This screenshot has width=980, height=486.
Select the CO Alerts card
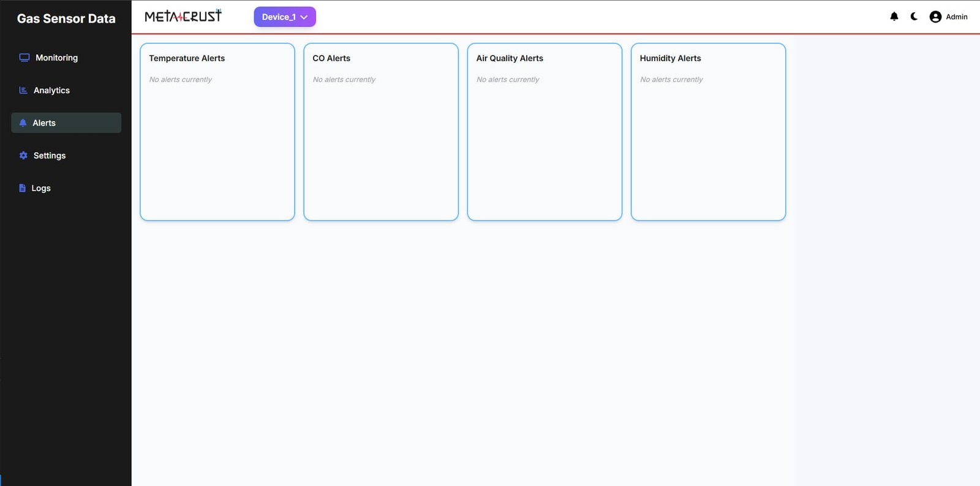(381, 132)
